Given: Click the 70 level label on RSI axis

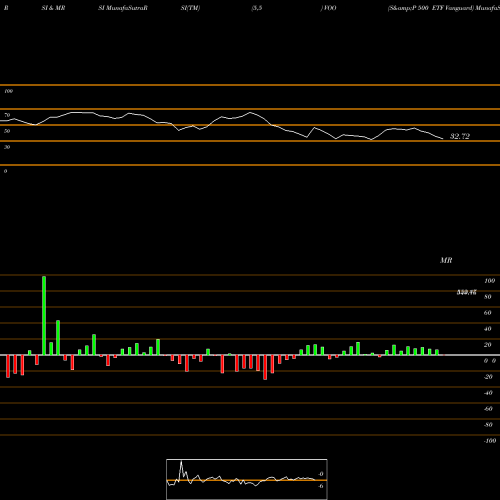Looking at the screenshot, I should (7, 115).
